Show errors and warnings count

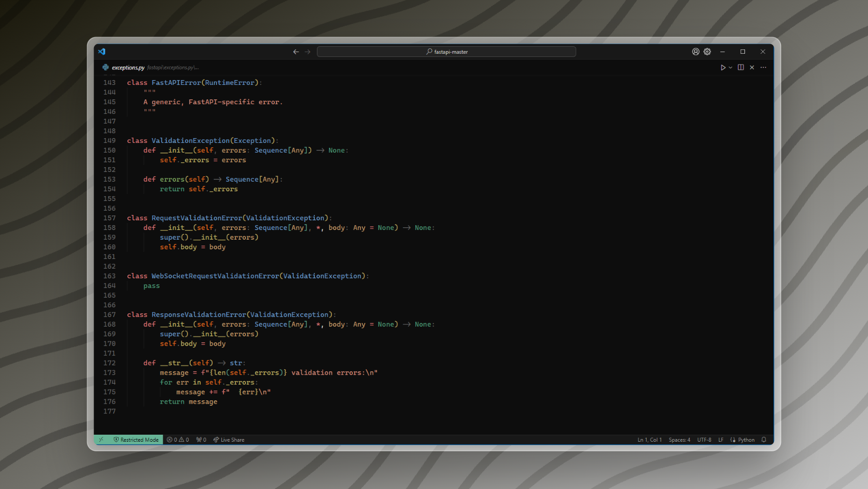click(178, 440)
